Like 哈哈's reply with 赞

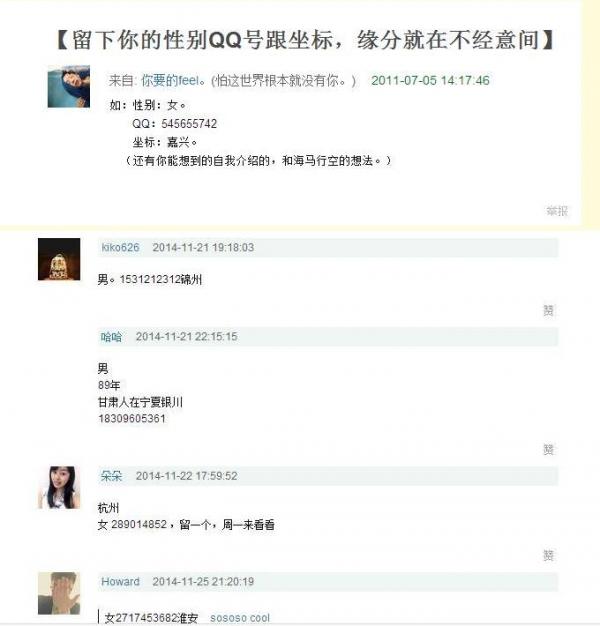549,450
